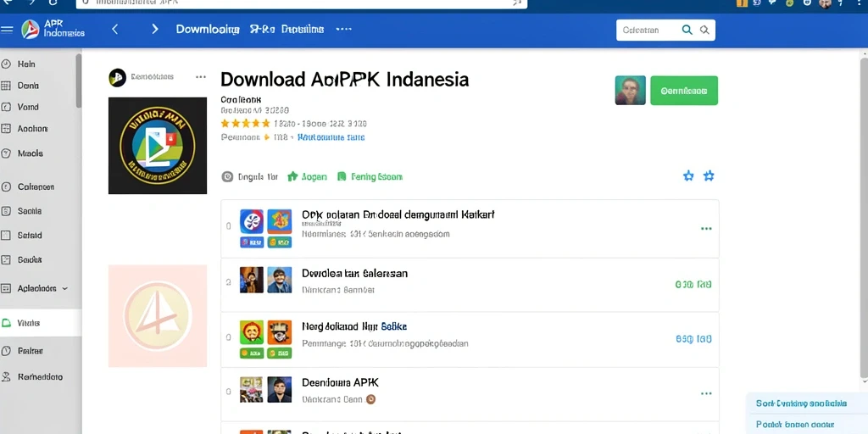Screen dimensions: 868x434
Task: Select the Fnirer sidebar item
Action: [x=30, y=351]
